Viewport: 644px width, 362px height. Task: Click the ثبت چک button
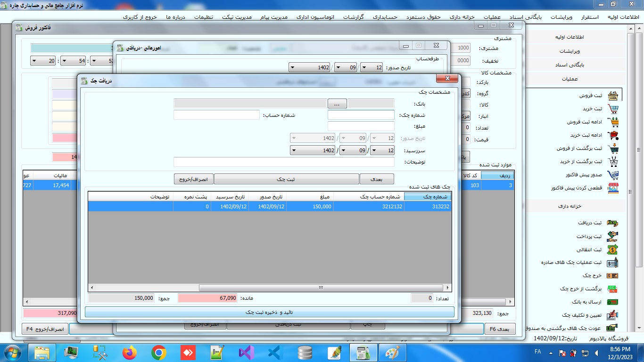click(286, 179)
